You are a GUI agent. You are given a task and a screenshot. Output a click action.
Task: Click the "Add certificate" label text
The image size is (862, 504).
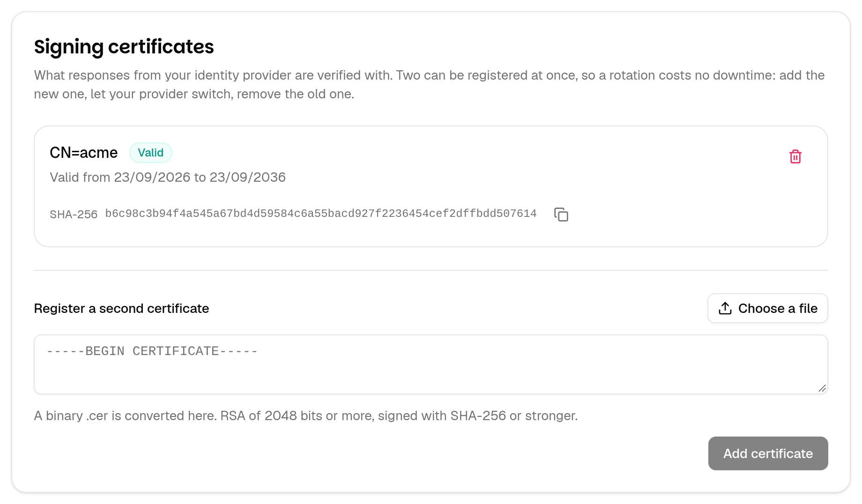click(x=768, y=453)
